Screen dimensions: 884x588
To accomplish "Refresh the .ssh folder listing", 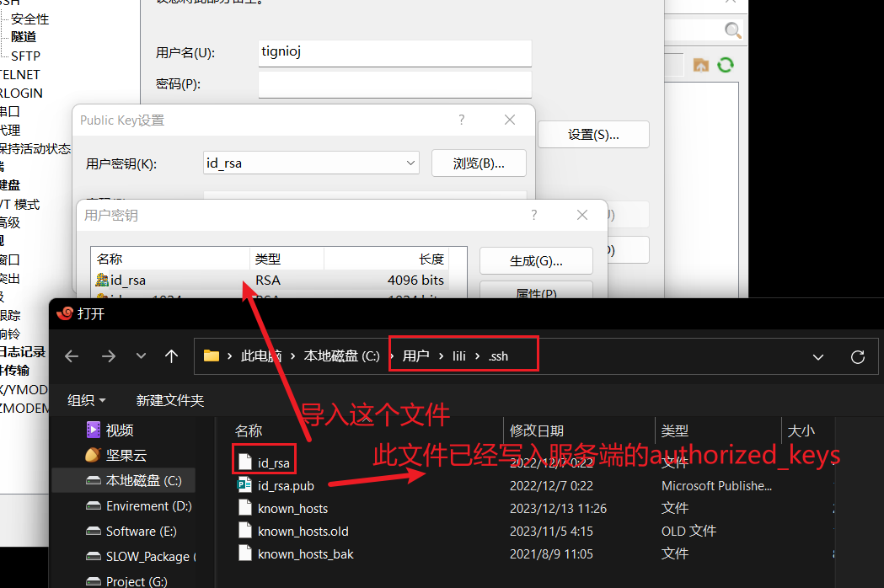I will (858, 356).
